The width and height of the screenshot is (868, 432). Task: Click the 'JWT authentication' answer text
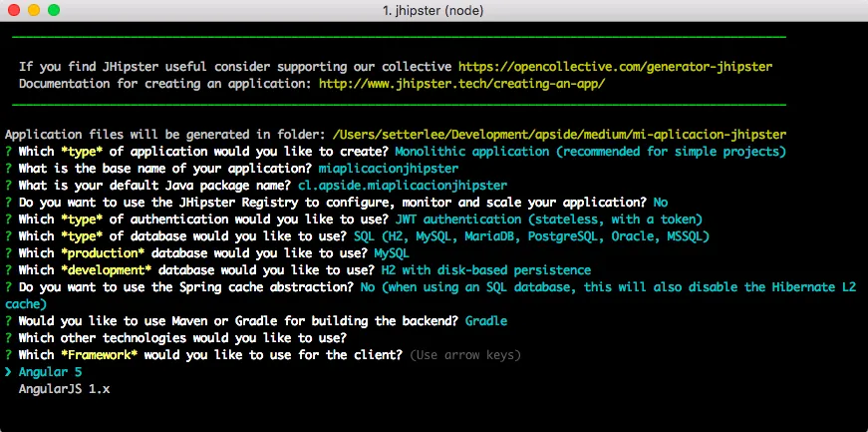[548, 219]
